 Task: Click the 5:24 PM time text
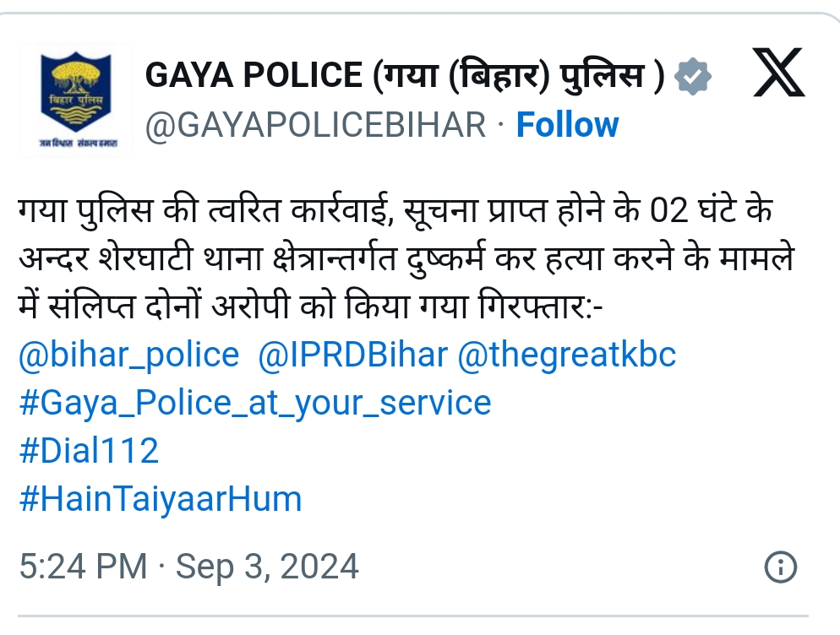[x=83, y=567]
